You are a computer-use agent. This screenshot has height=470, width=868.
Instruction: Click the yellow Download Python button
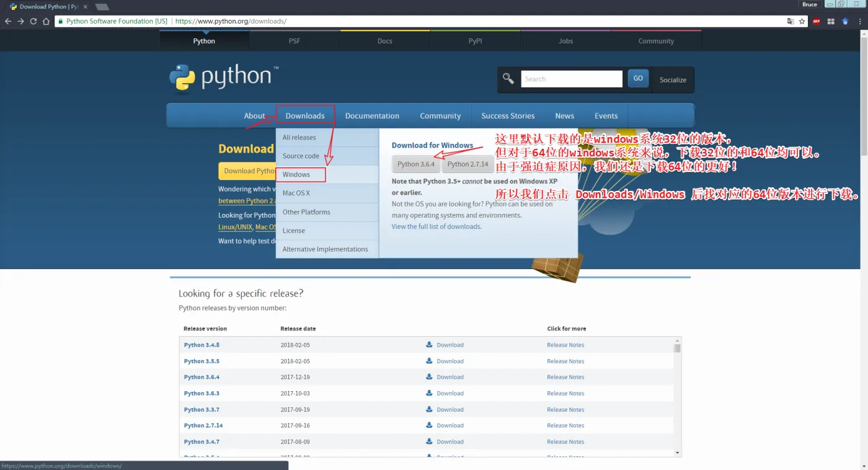pos(247,171)
